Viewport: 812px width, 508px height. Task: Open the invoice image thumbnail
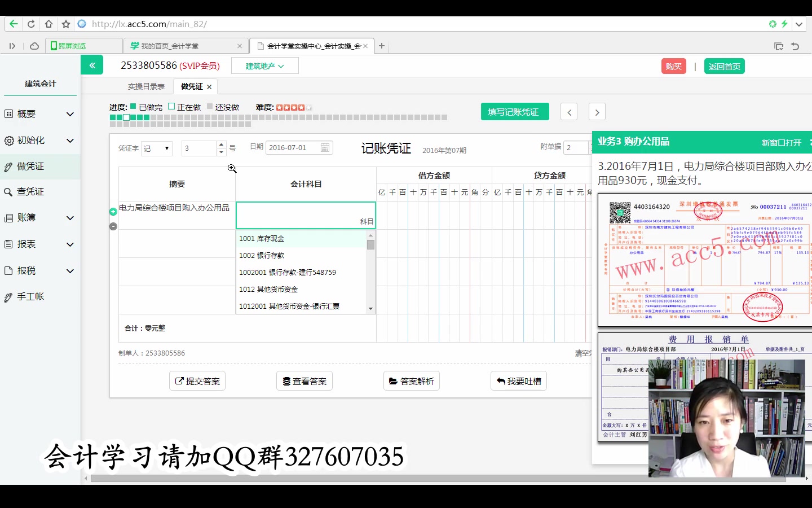[705, 260]
